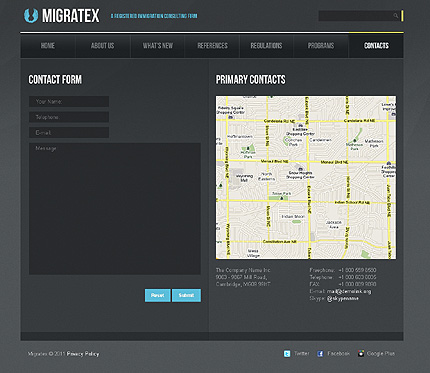Focus the Your Name field
Screen dimensions: 430x373
pyautogui.click(x=69, y=102)
